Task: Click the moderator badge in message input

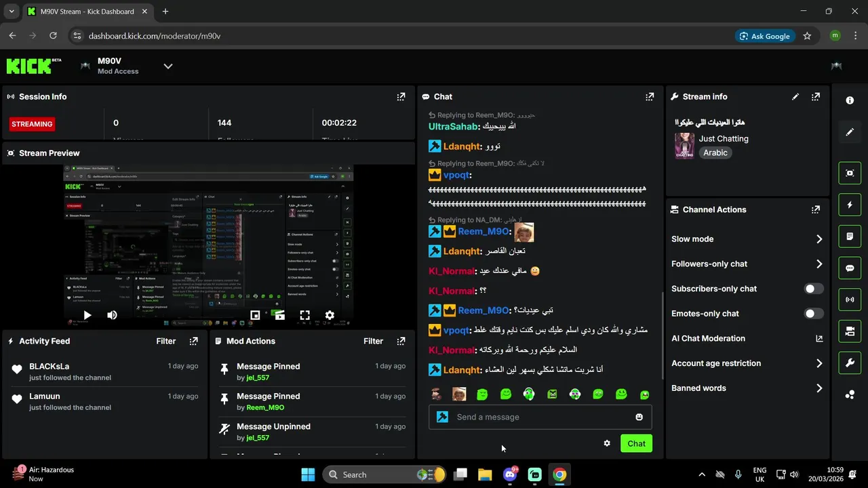Action: tap(442, 418)
